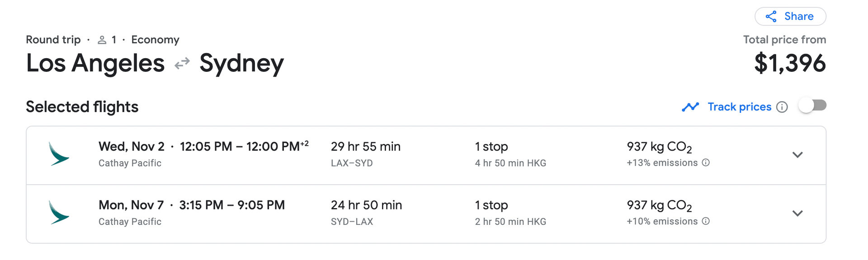Select the Los Angeles city label
This screenshot has height=260, width=868.
click(x=95, y=63)
